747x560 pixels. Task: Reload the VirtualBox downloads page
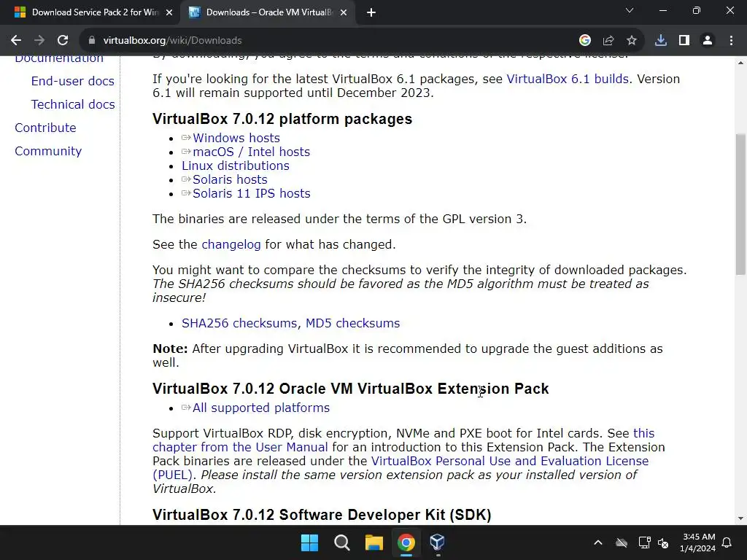(63, 41)
